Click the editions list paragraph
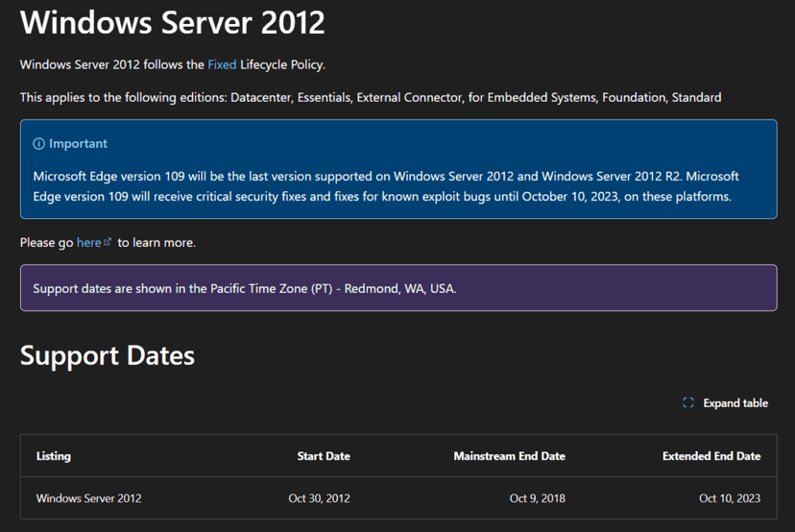This screenshot has height=532, width=795. (370, 97)
